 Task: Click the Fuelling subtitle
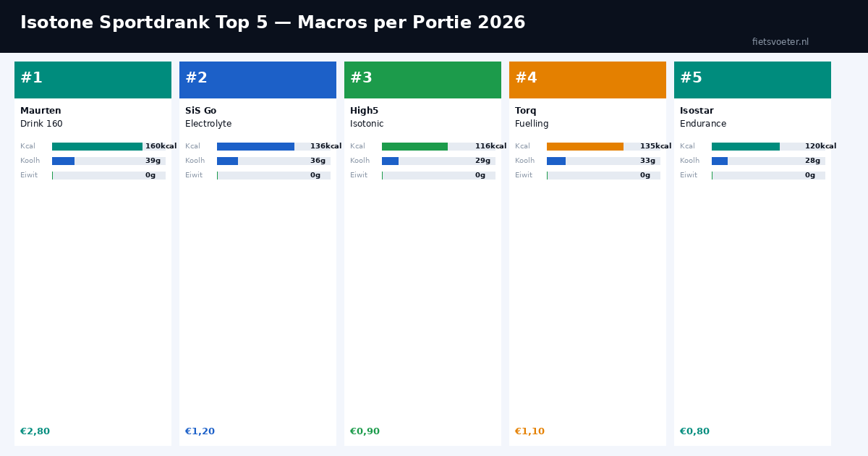point(532,124)
